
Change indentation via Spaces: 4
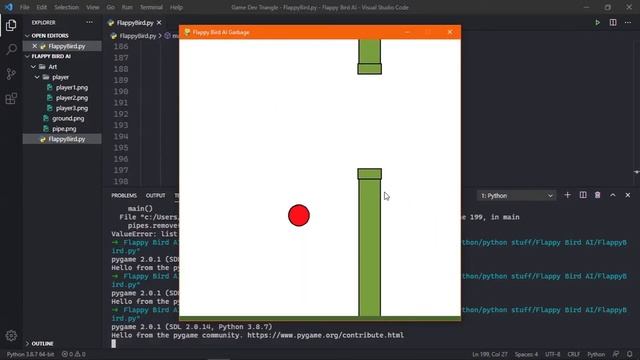click(x=526, y=354)
